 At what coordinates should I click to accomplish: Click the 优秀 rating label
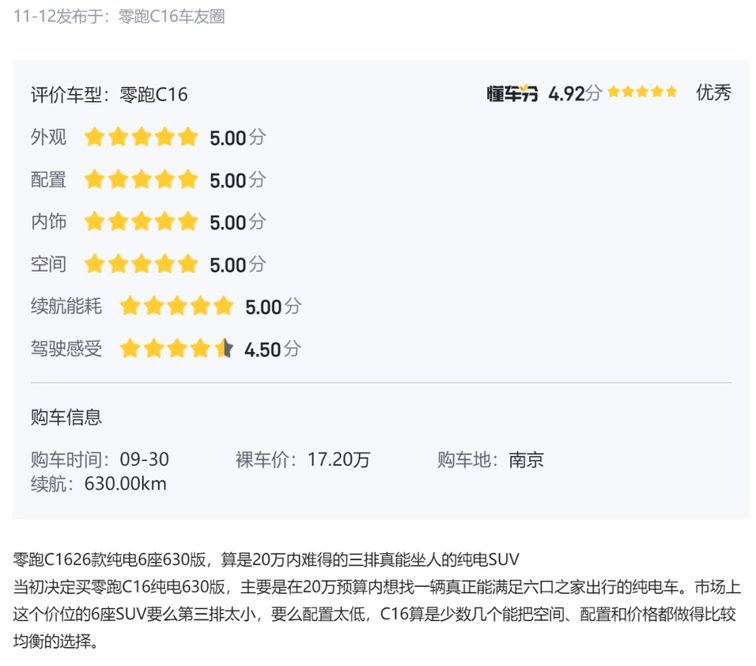(713, 93)
